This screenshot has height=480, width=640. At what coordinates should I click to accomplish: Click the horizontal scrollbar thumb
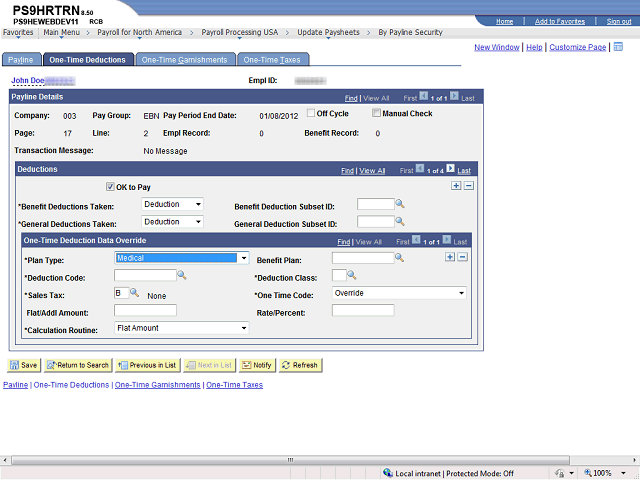click(x=290, y=460)
